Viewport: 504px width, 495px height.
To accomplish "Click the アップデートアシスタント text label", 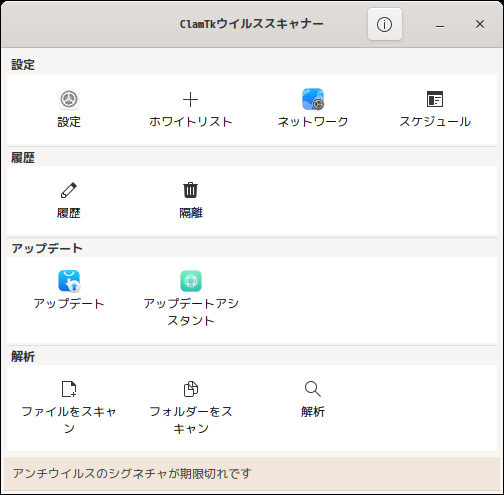I will coord(191,312).
